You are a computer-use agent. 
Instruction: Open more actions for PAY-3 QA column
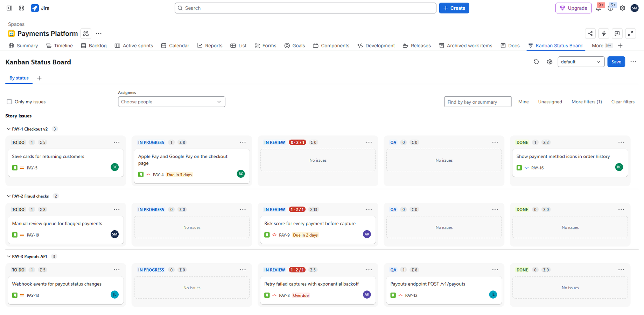[x=495, y=270]
